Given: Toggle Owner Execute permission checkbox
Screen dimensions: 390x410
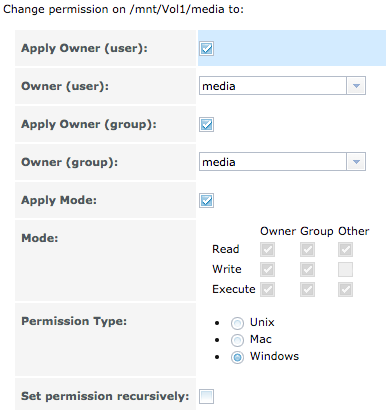Looking at the screenshot, I should click(x=267, y=290).
